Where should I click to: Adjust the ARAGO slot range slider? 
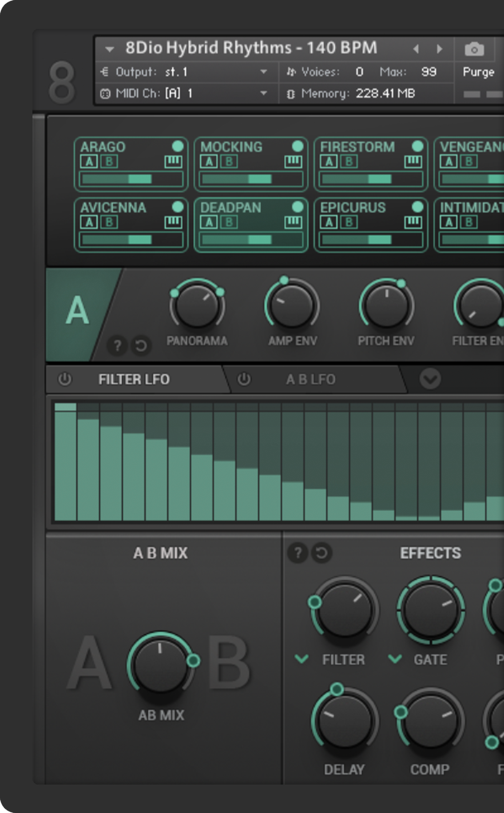[131, 179]
